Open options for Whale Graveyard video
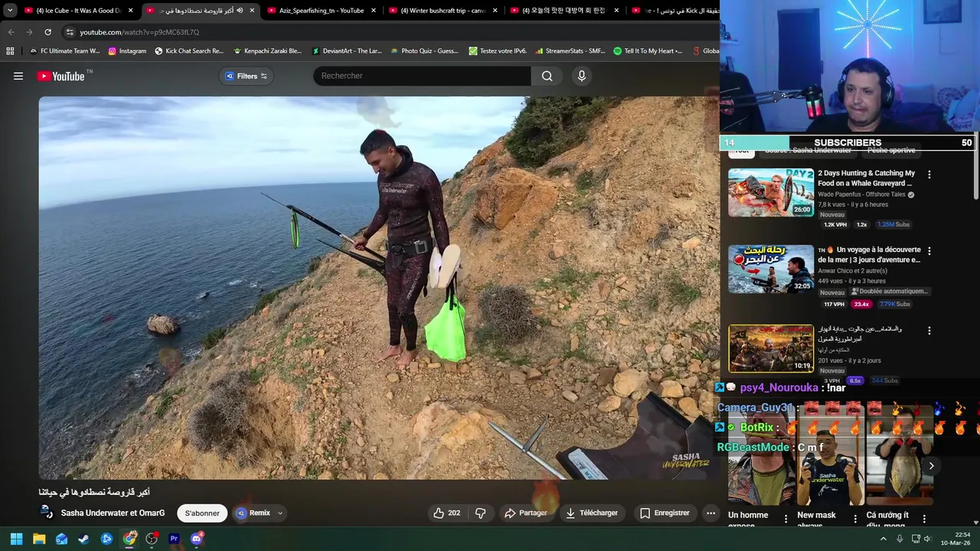Viewport: 980px width, 551px height. click(929, 174)
